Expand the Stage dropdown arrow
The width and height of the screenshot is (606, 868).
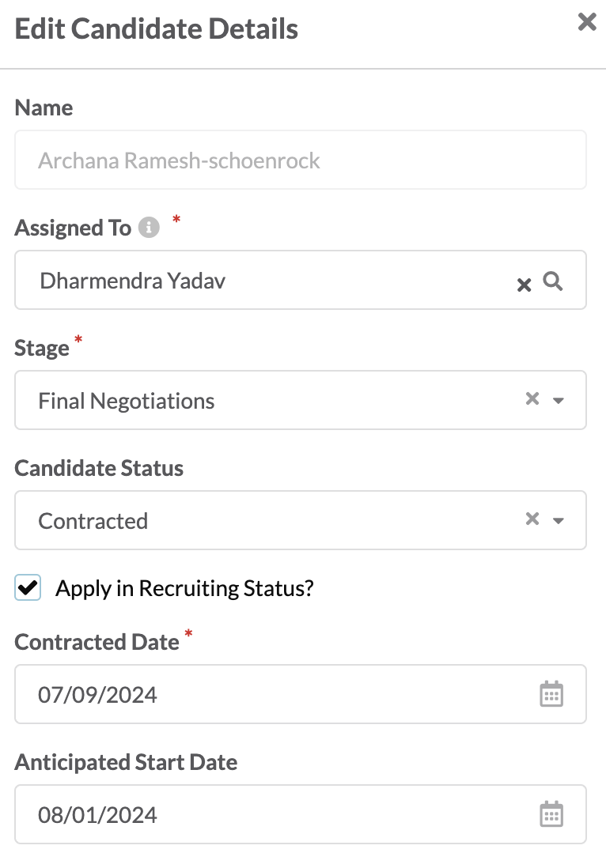click(559, 400)
